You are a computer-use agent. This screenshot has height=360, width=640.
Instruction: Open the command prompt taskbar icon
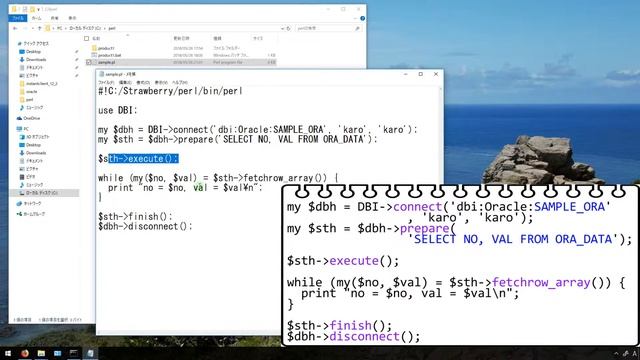tap(74, 353)
